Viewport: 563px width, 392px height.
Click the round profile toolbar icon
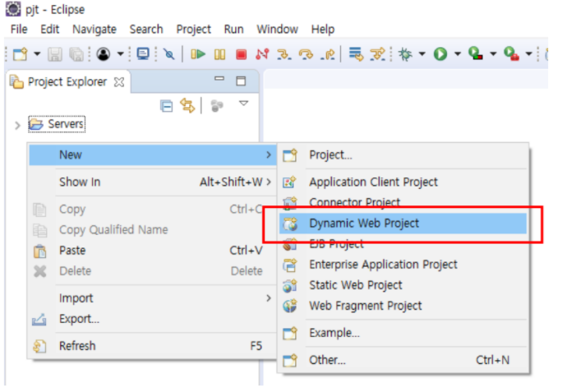pyautogui.click(x=104, y=54)
